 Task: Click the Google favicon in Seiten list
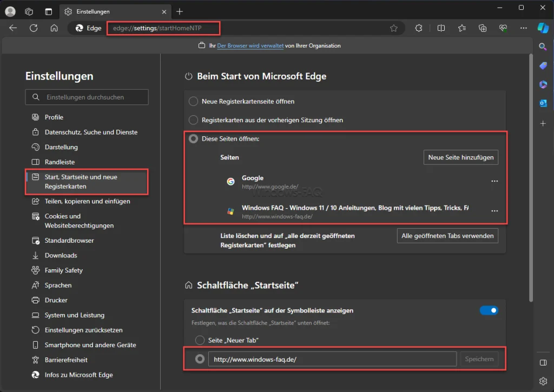230,182
